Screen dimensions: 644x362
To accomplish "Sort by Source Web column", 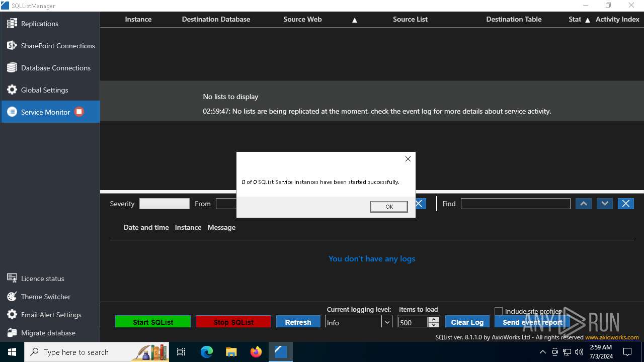I will [302, 19].
